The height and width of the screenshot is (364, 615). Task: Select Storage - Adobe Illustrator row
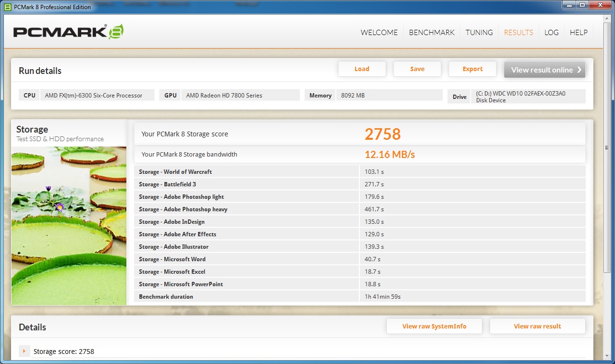pyautogui.click(x=360, y=247)
